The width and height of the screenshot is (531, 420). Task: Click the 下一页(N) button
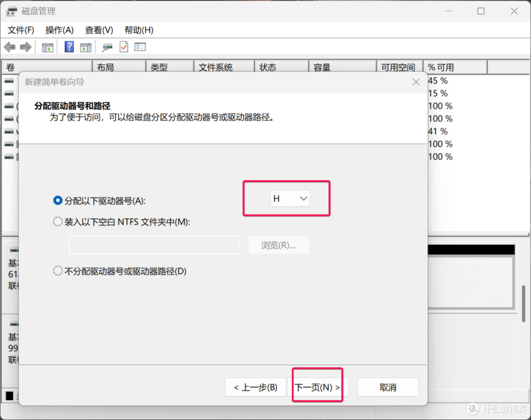317,387
